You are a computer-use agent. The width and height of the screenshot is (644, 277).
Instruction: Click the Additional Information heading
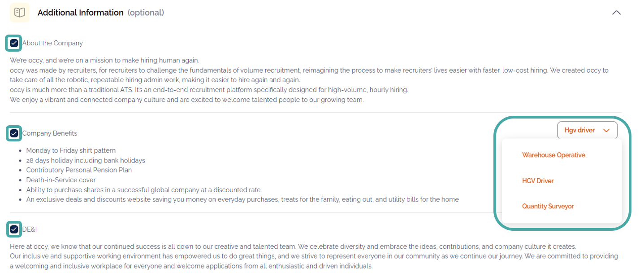tap(81, 13)
